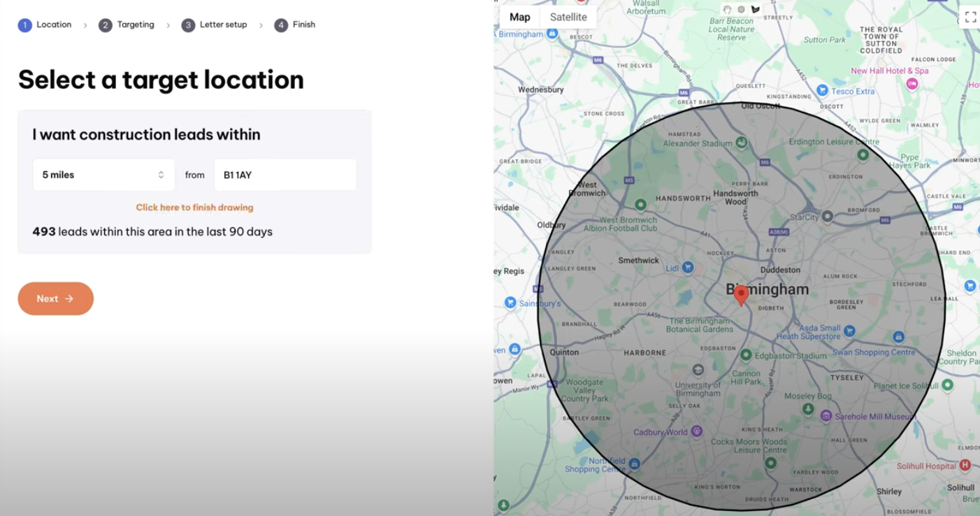Go to the Finish step
The image size is (980, 516).
pyautogui.click(x=295, y=25)
